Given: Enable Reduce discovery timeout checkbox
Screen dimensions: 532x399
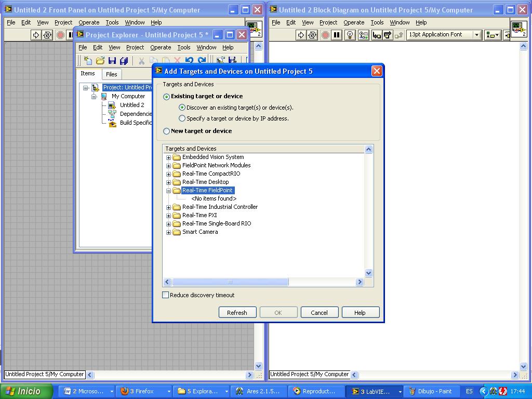Looking at the screenshot, I should (166, 295).
